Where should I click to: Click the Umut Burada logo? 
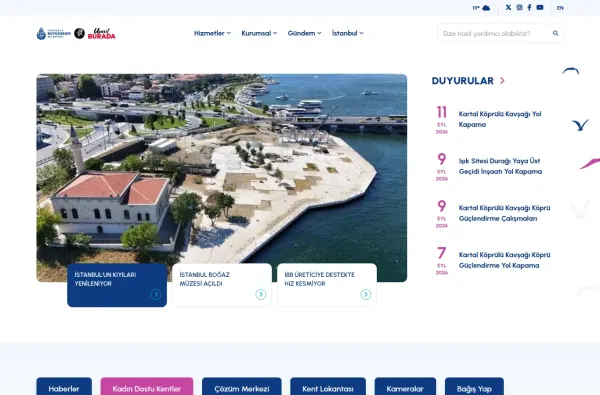101,33
